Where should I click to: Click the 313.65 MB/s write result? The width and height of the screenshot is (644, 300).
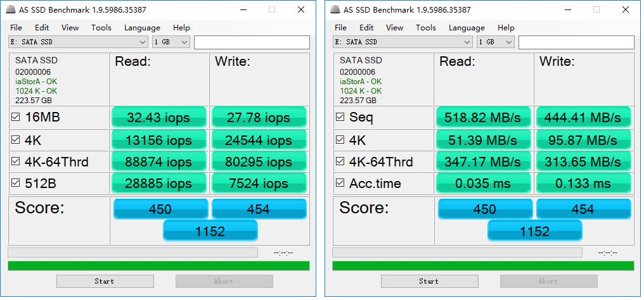[x=584, y=161]
